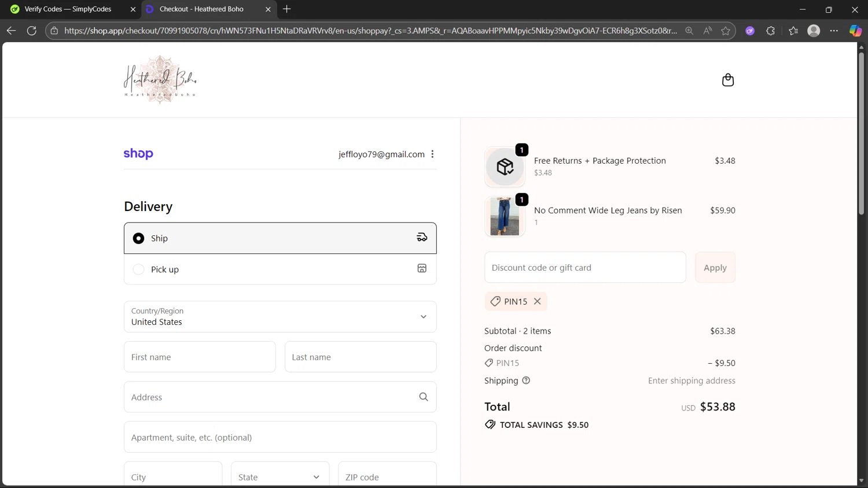Click into the Address field
Viewport: 868px width, 488px height.
[280, 397]
